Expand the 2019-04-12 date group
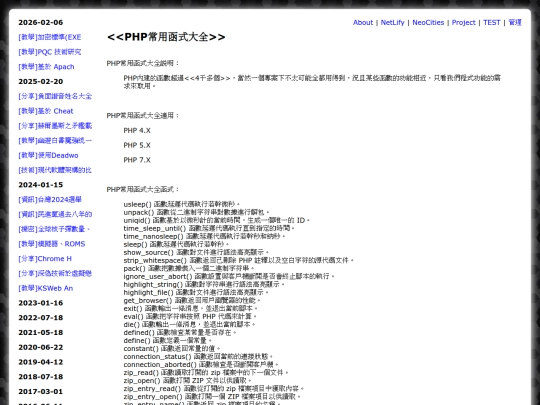 [41, 362]
